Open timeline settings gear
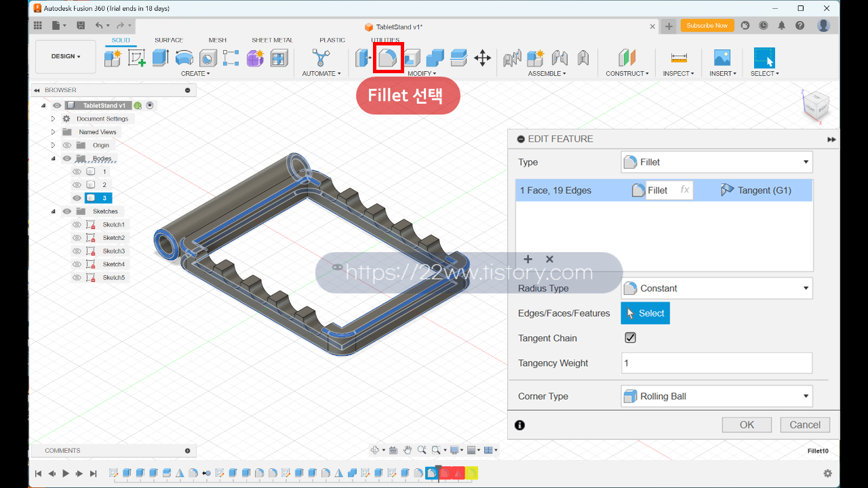Viewport: 868px width, 488px height. 827,473
